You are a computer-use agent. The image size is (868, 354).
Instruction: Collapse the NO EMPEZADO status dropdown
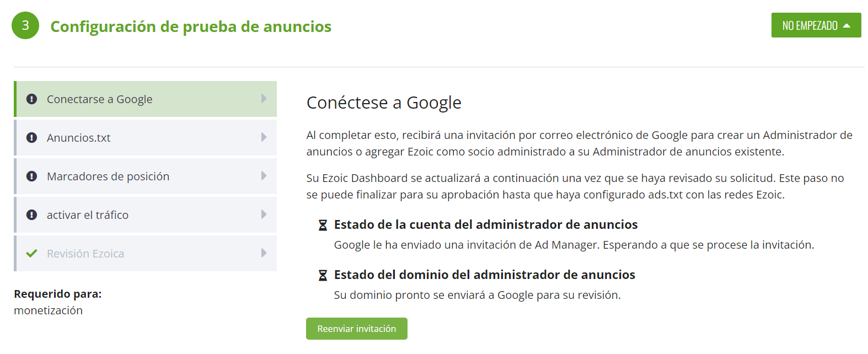pyautogui.click(x=816, y=25)
